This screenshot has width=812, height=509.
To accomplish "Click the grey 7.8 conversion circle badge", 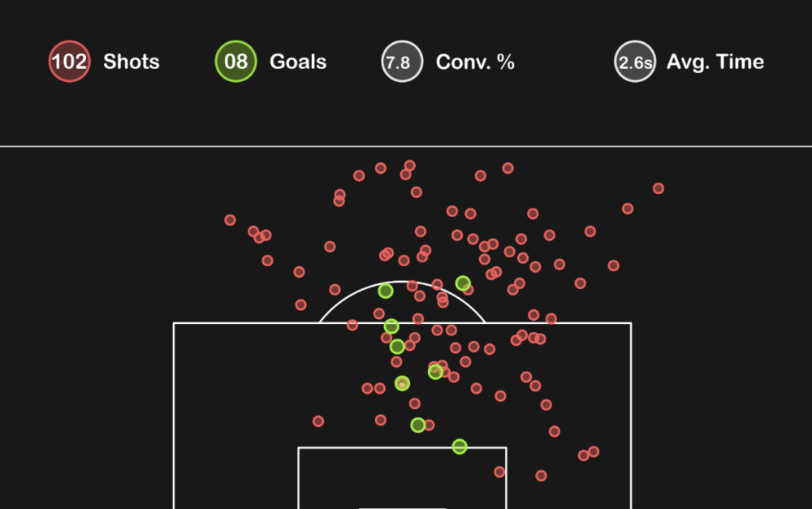I will point(402,61).
